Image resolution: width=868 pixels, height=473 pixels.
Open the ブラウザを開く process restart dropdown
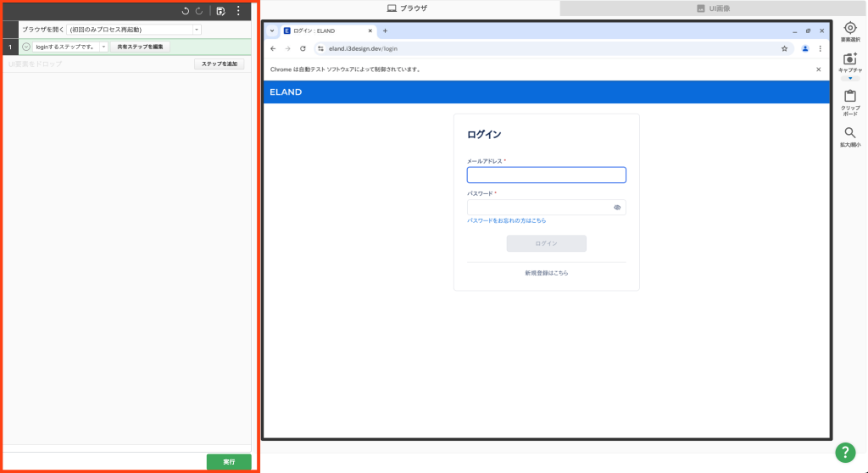coord(197,30)
